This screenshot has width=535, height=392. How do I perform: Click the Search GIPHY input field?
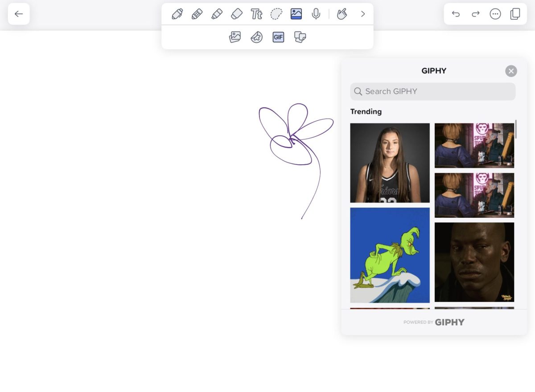point(433,91)
